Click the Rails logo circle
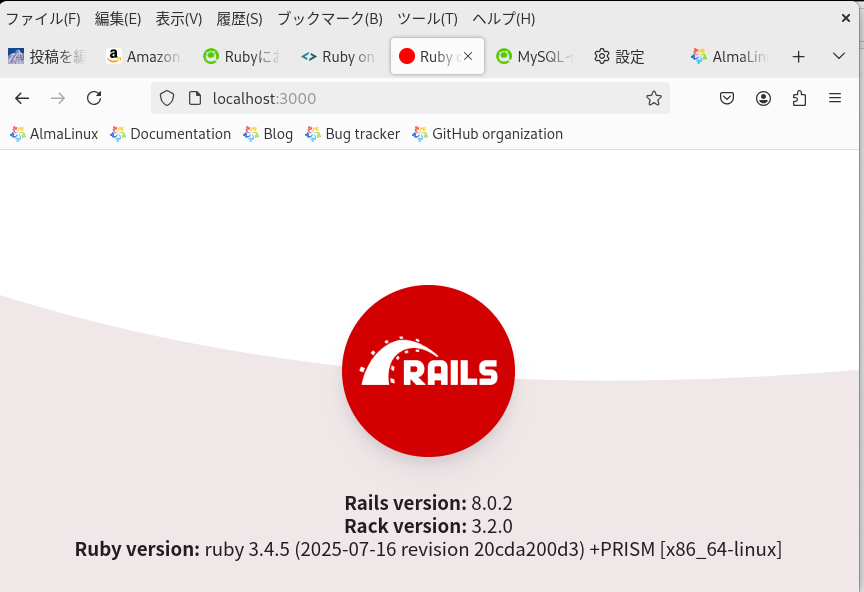This screenshot has width=864, height=592. tap(428, 371)
